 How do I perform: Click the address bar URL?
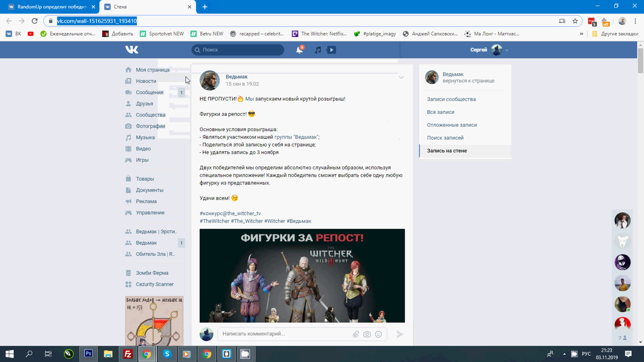pyautogui.click(x=97, y=21)
